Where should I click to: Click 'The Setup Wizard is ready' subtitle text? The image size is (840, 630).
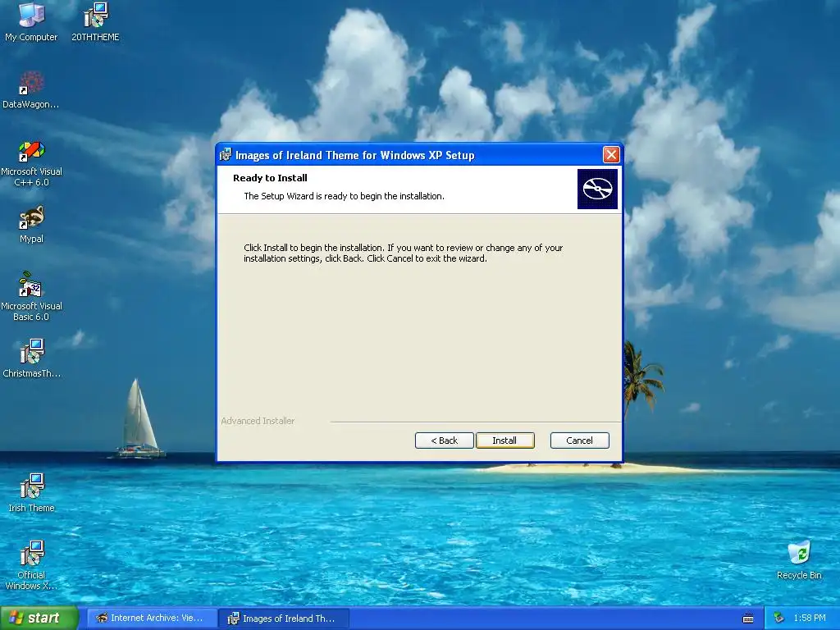tap(344, 196)
